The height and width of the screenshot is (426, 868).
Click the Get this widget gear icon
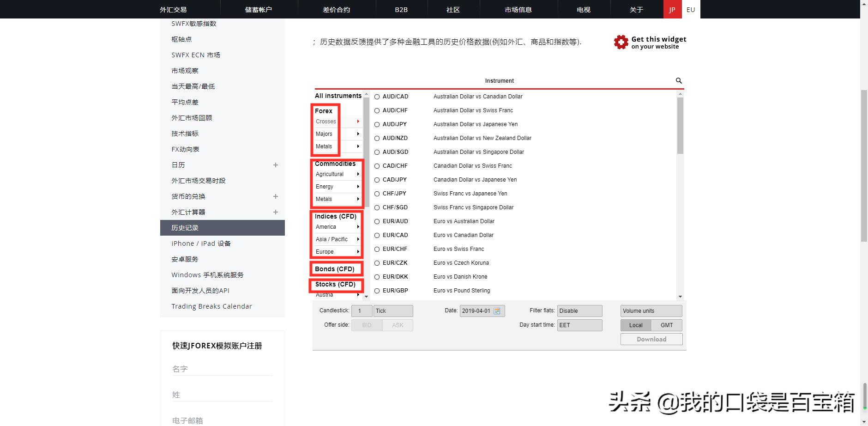[621, 42]
